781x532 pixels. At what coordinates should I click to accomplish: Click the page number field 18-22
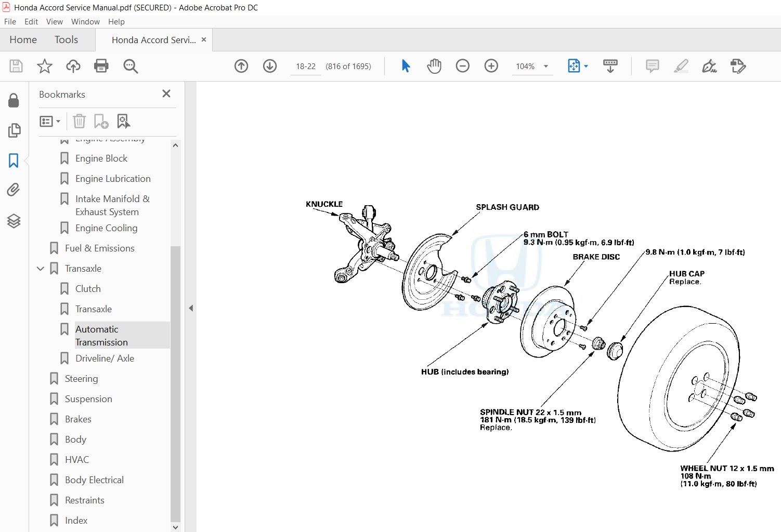pyautogui.click(x=306, y=66)
